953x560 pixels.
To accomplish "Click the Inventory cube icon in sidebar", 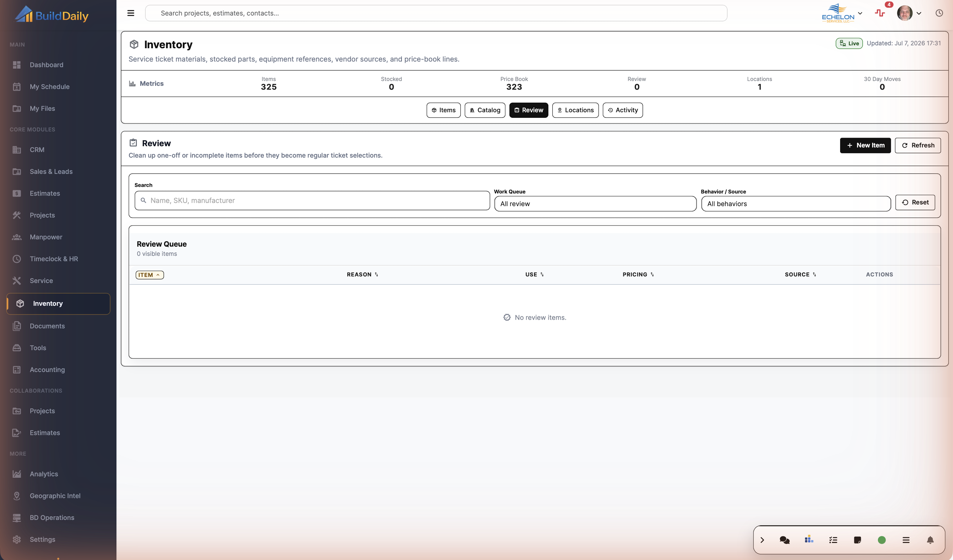I will (x=20, y=304).
